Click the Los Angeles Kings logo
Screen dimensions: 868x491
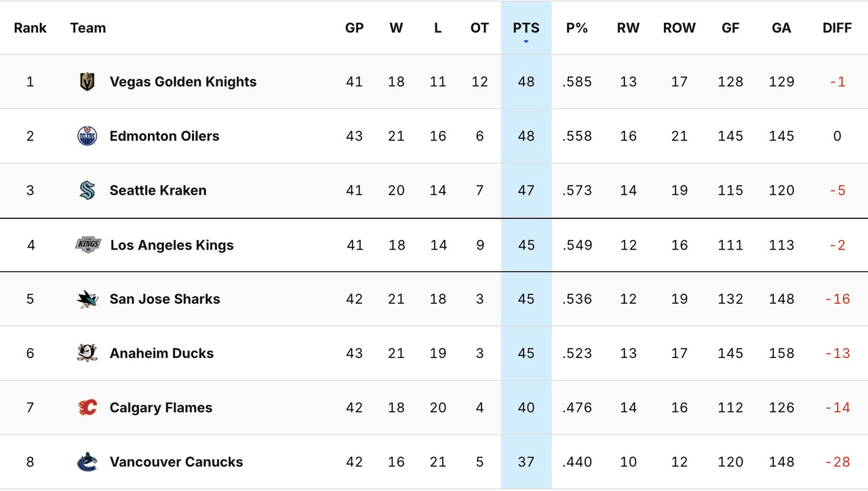point(87,244)
